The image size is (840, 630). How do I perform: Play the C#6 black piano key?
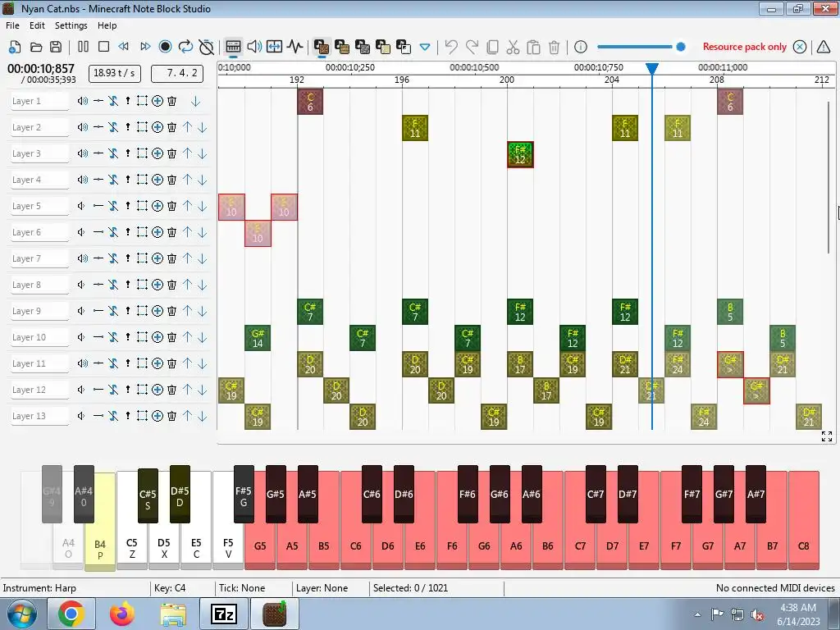pyautogui.click(x=372, y=494)
